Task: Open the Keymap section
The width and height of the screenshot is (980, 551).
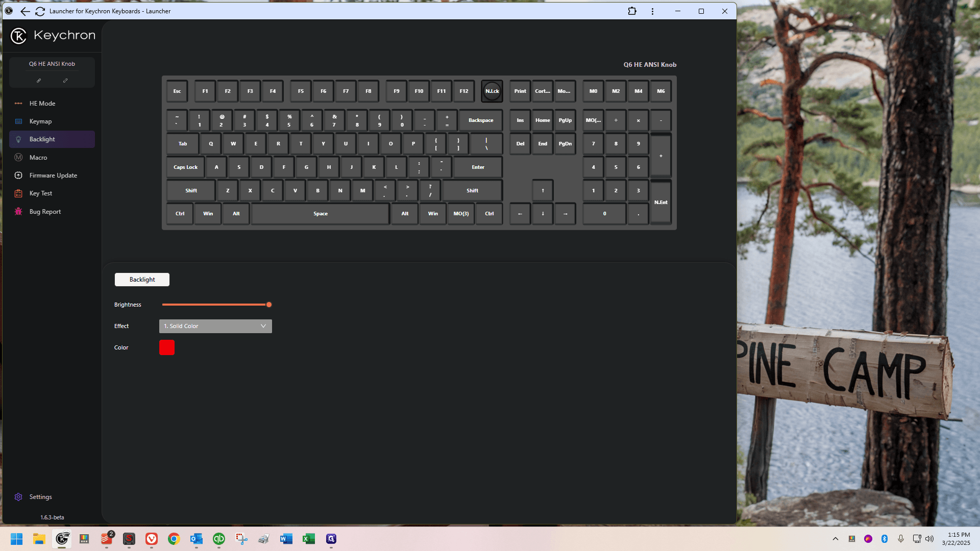Action: click(52, 121)
